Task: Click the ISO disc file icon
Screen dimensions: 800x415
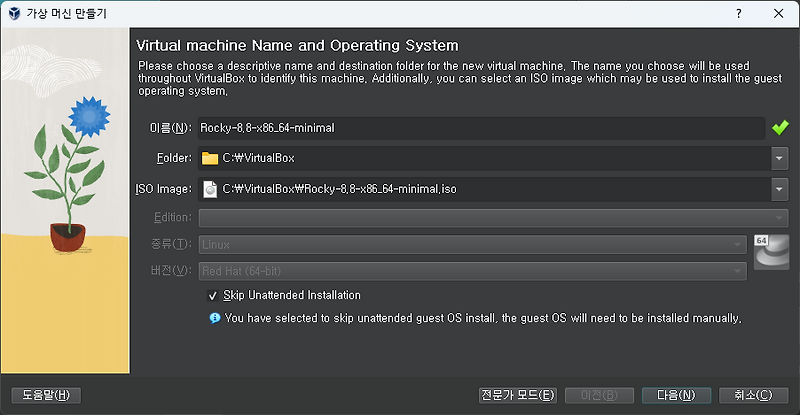Action: pos(210,189)
